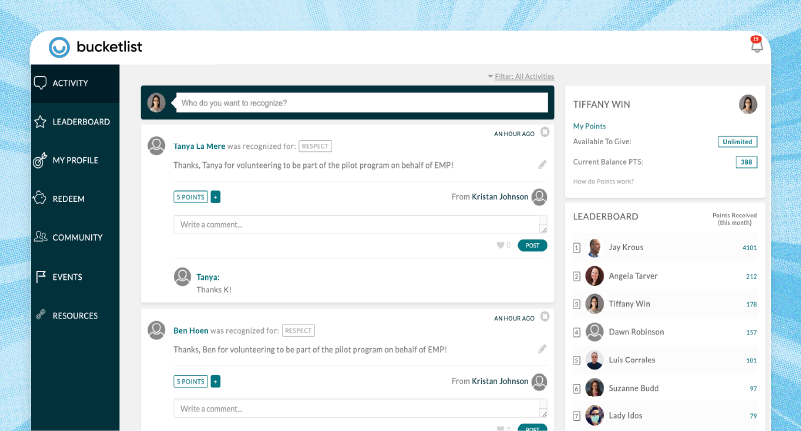
Task: Click Jay Krous's 4101 points value
Action: 749,248
